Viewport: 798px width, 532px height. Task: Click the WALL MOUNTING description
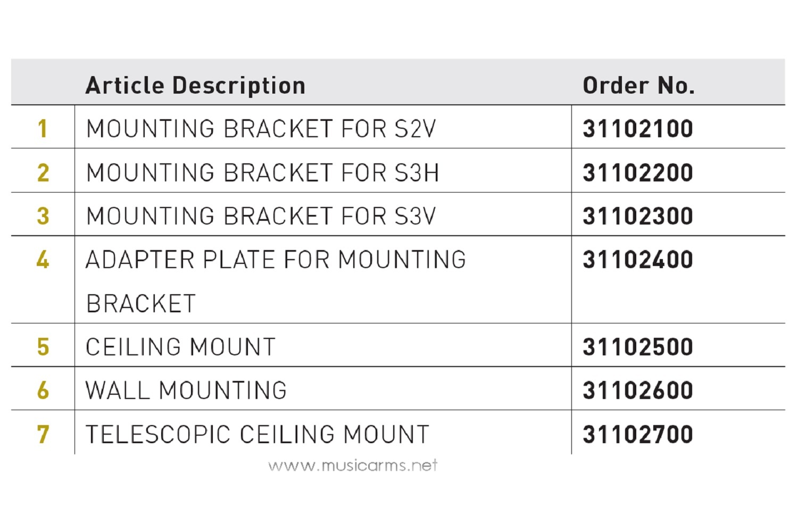(x=186, y=391)
